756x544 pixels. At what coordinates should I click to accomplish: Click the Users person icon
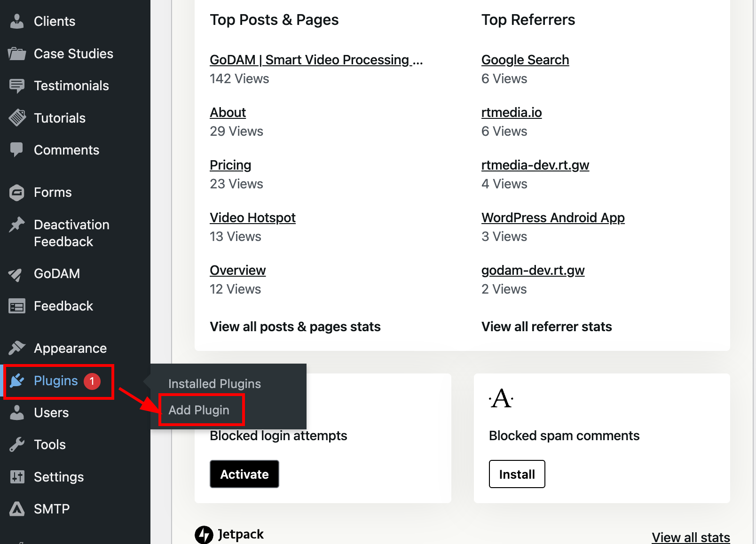coord(17,412)
